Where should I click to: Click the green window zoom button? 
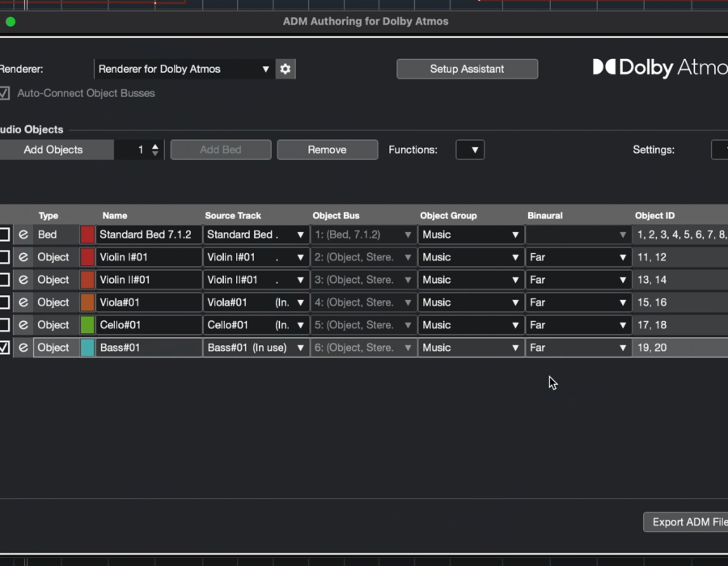11,22
